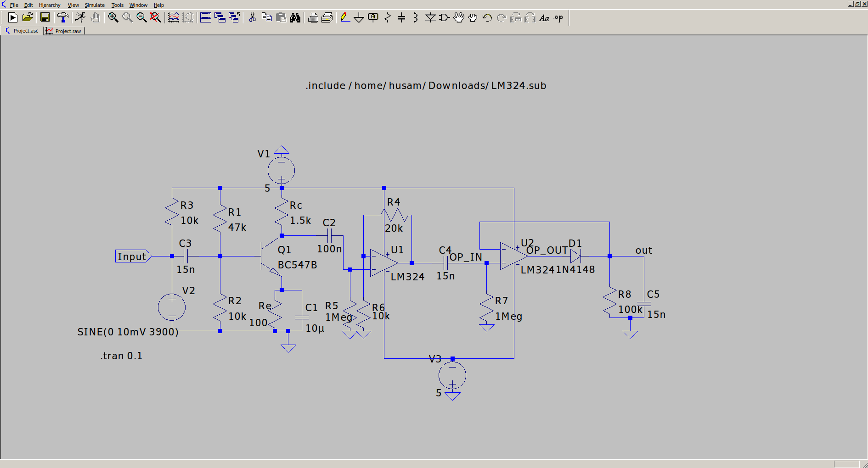Screen dimensions: 868x468
Task: Open the component selection dialog
Action: coord(444,17)
